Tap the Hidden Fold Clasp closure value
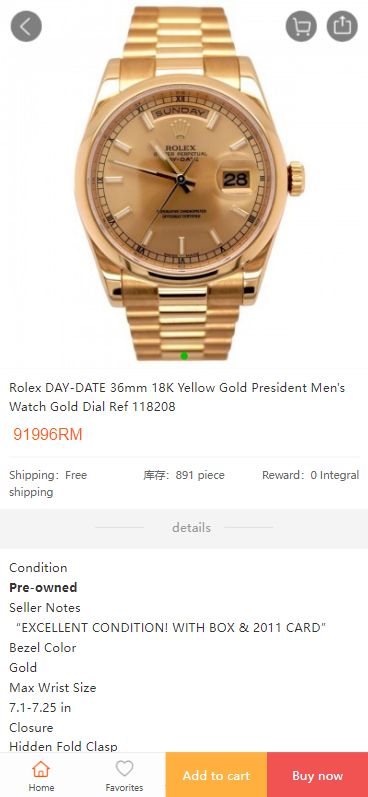 (x=64, y=747)
